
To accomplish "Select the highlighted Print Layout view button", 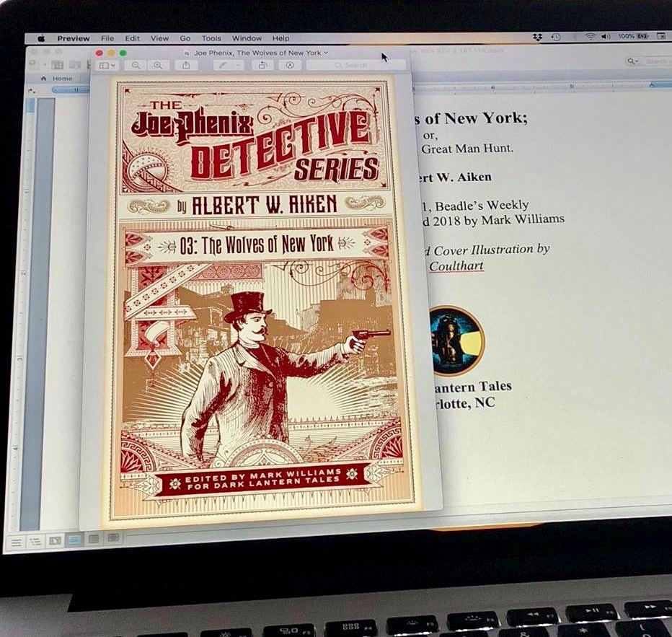I will pos(74,539).
